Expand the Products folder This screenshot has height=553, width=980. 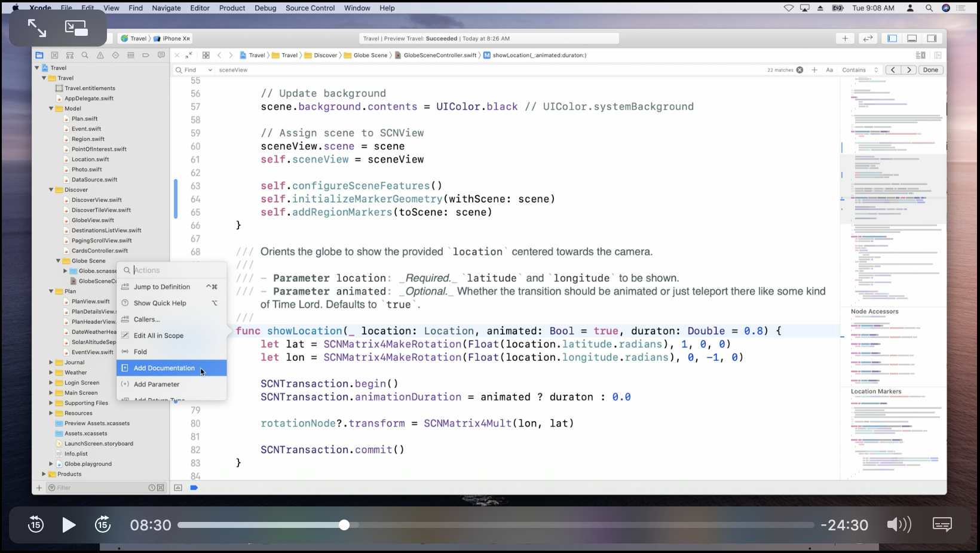point(44,474)
